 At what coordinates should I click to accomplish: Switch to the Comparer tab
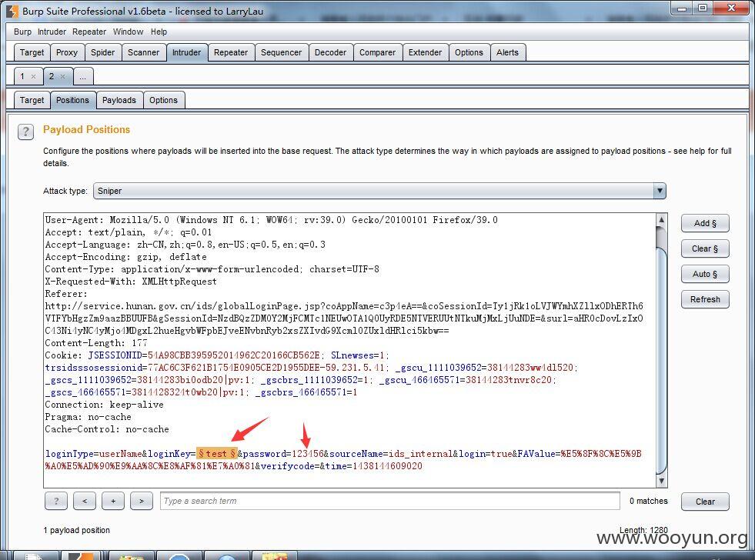pos(377,52)
